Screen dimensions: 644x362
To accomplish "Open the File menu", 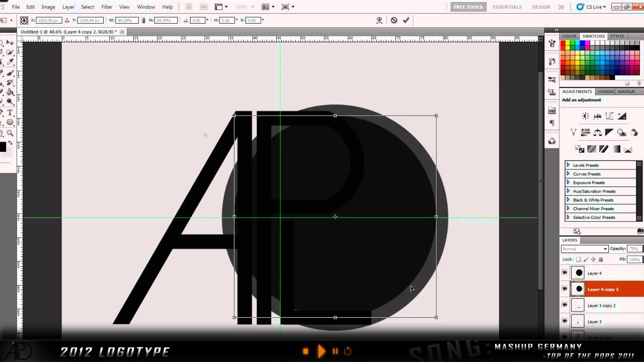I will coord(16,7).
